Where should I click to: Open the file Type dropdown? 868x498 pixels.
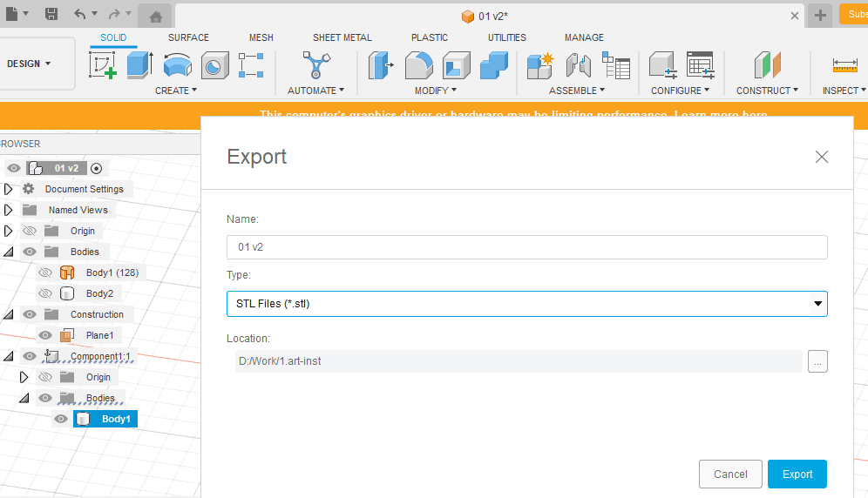tap(526, 304)
